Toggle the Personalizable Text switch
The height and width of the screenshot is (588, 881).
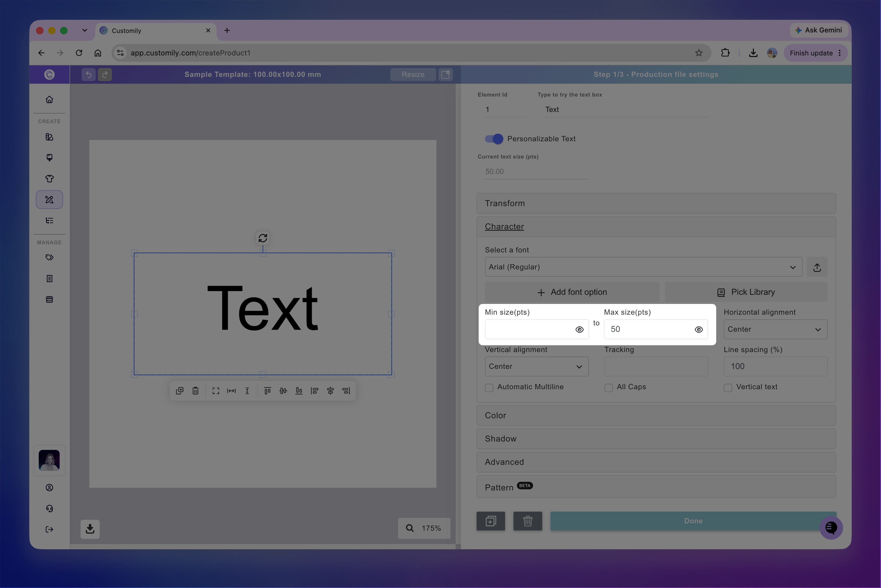pos(494,139)
